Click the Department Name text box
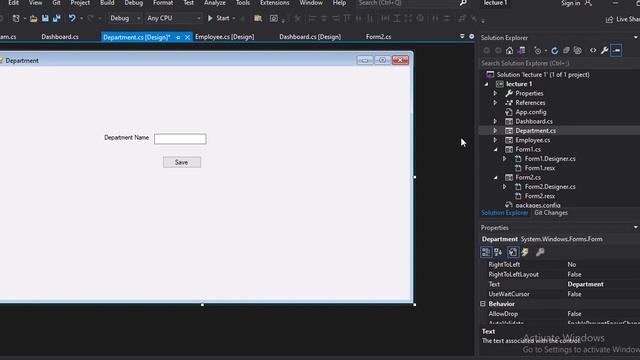The height and width of the screenshot is (360, 640). (x=180, y=139)
